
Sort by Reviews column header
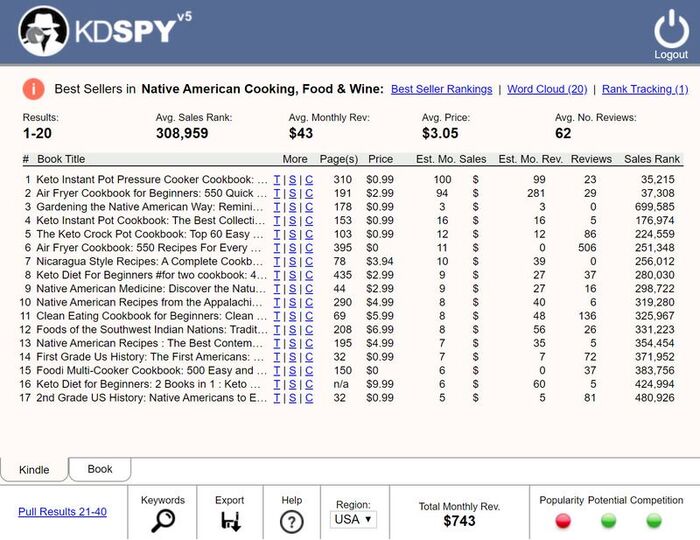coord(591,159)
